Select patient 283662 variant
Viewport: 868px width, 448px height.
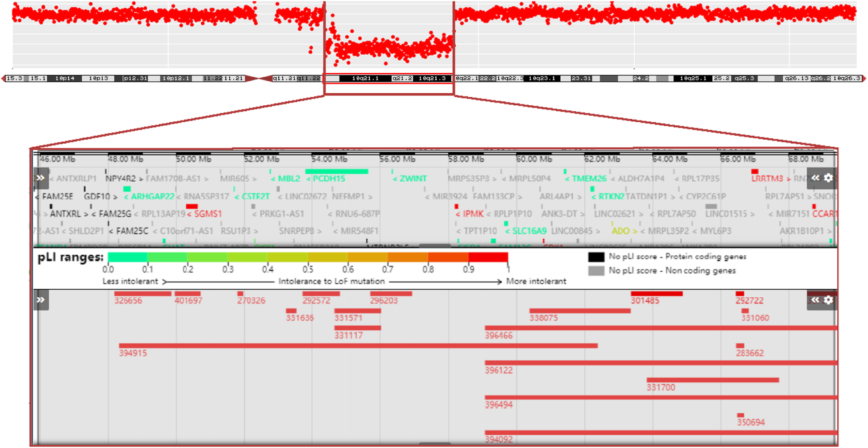[740, 345]
